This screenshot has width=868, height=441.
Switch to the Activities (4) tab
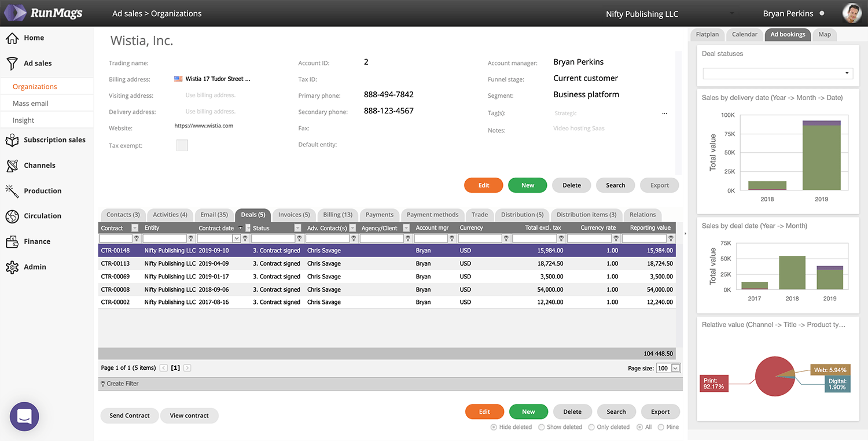[x=170, y=215]
